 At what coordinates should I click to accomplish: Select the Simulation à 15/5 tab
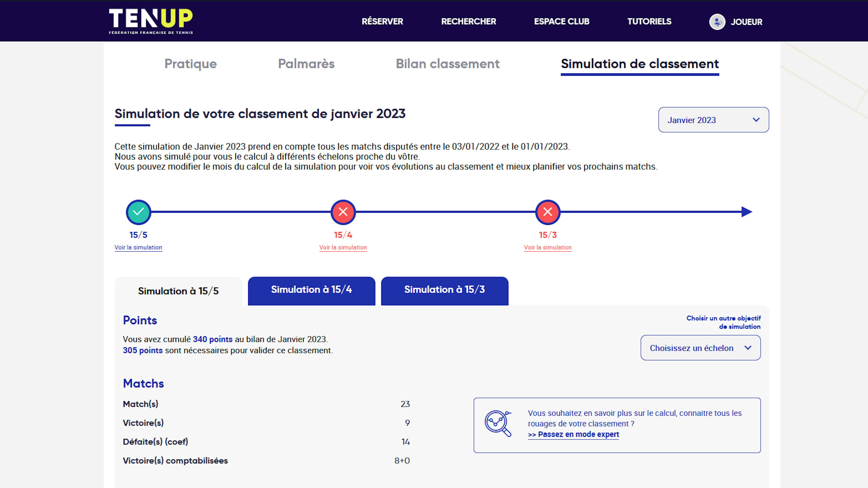pos(178,291)
